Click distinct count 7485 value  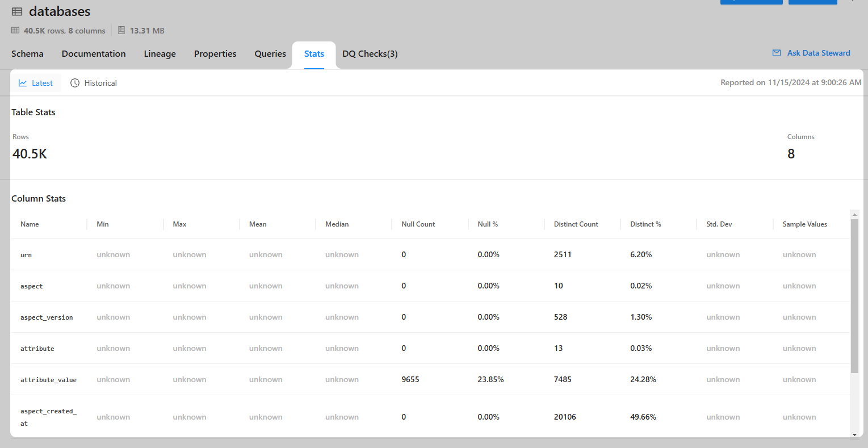[563, 379]
